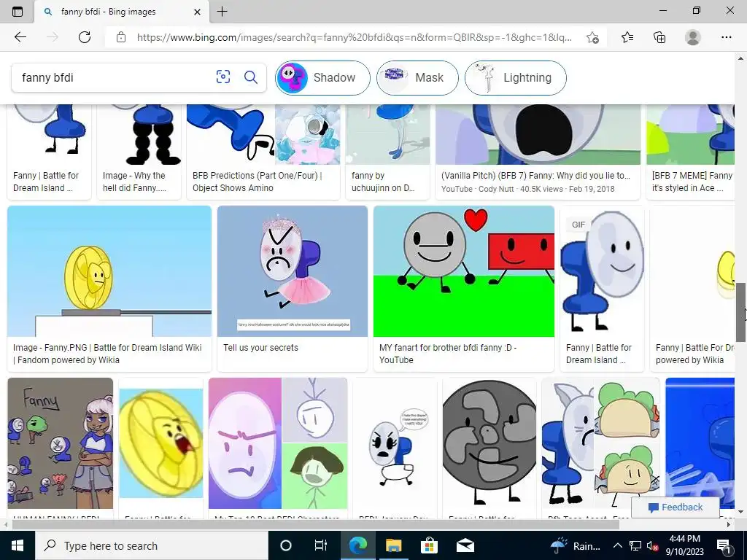The height and width of the screenshot is (560, 747).
Task: Expand the hidden system tray icons chevron
Action: pyautogui.click(x=617, y=545)
